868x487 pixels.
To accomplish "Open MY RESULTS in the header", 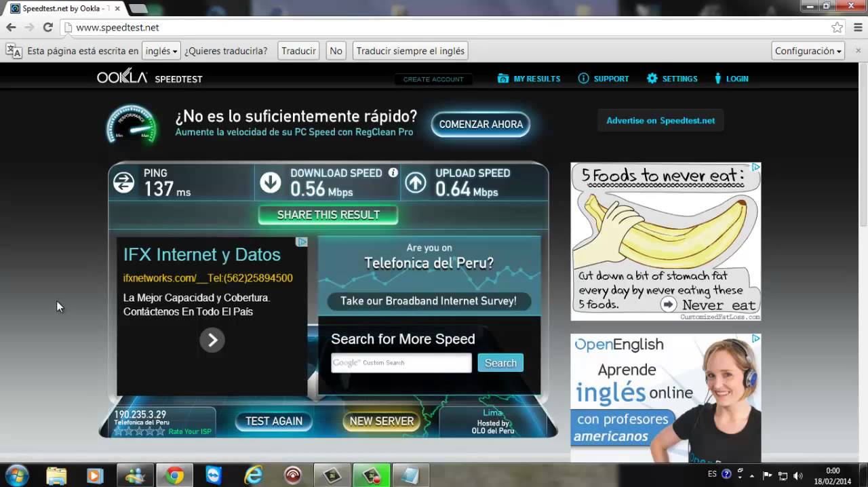I will coord(529,79).
